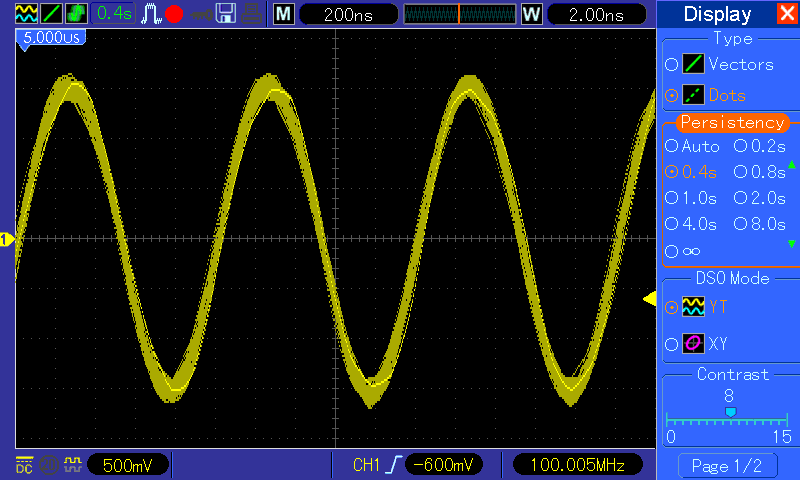800x480 pixels.
Task: Click the CH1 trigger source label
Action: tap(366, 465)
